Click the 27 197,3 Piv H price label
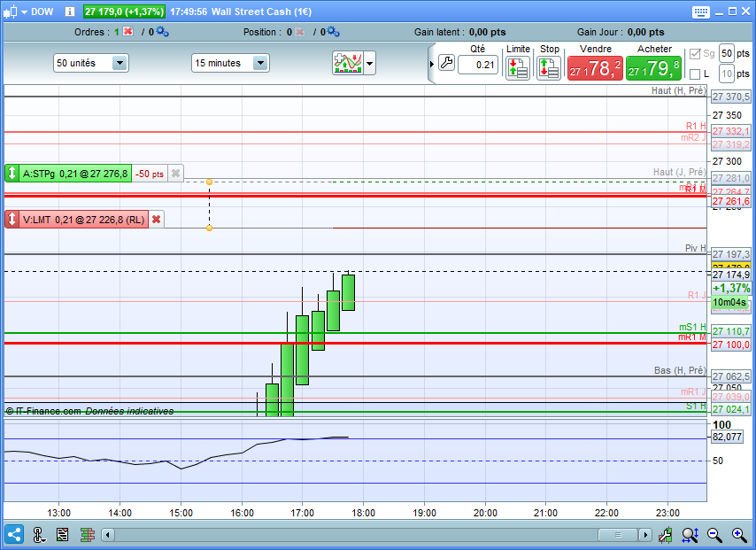 click(x=731, y=254)
